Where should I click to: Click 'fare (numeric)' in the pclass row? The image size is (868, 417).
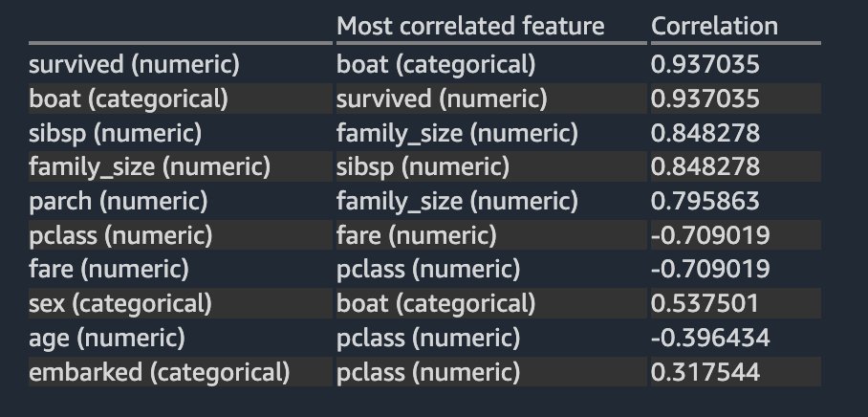click(416, 235)
